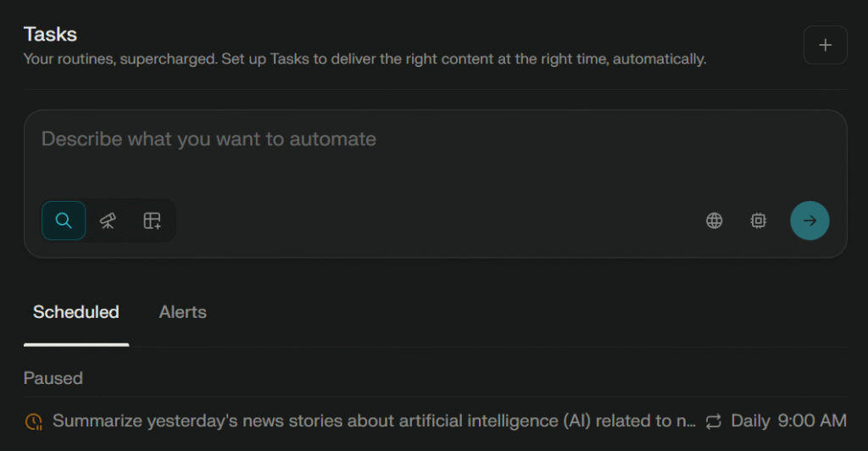Open the chip-shaped model picker
This screenshot has width=868, height=451.
pyautogui.click(x=758, y=220)
